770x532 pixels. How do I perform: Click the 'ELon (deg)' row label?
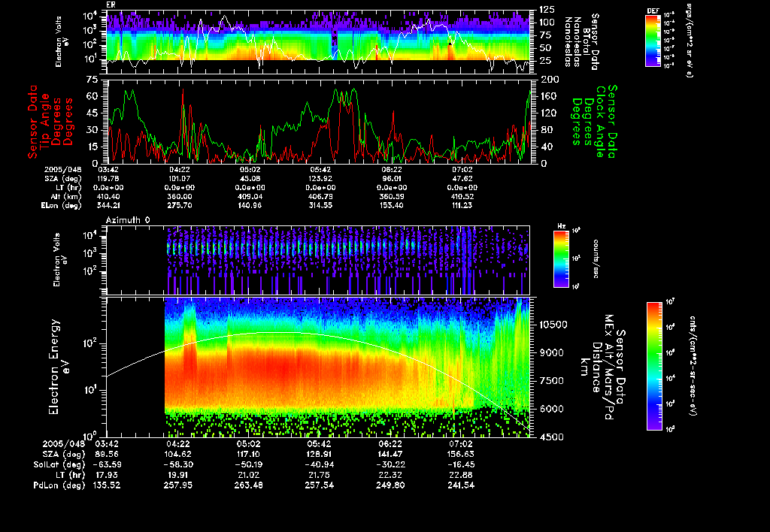[62, 206]
